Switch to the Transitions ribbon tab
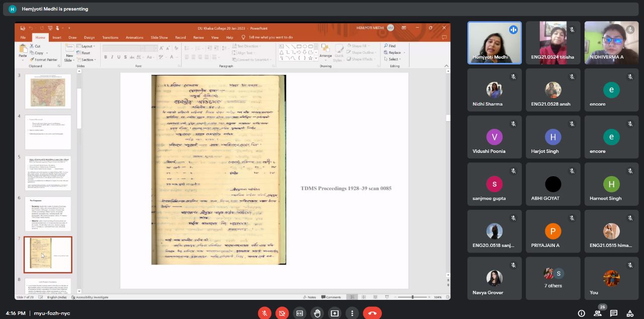The image size is (644, 319). pos(110,37)
